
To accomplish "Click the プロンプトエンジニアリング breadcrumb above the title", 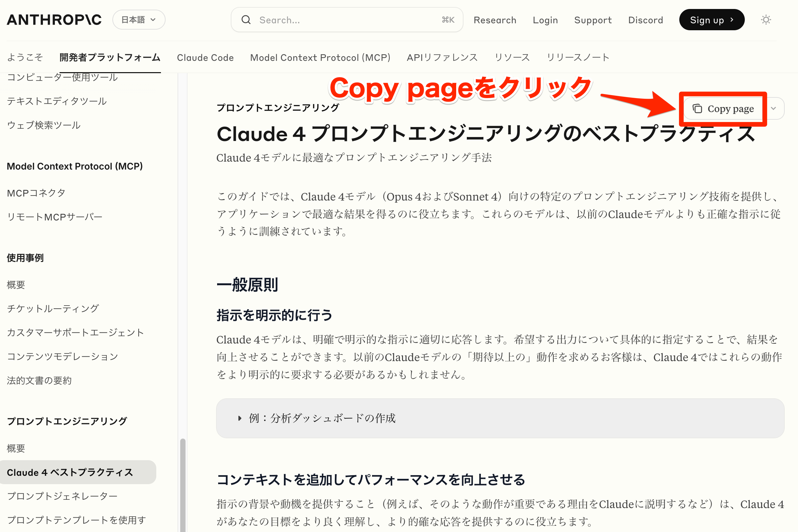I will (278, 107).
